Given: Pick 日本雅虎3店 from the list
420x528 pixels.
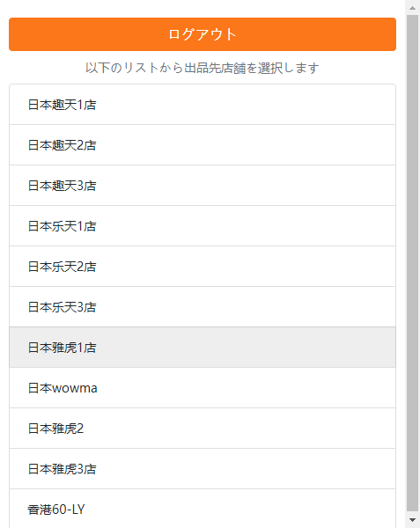Looking at the screenshot, I should tap(203, 469).
